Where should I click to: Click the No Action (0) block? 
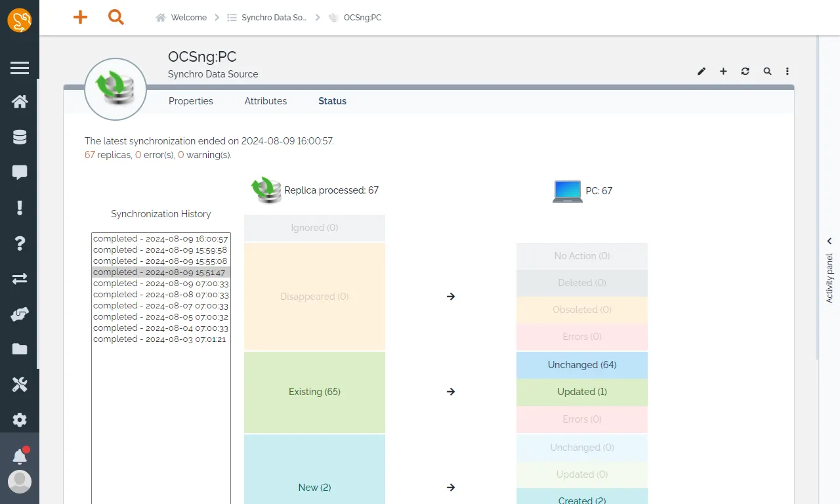tap(582, 256)
